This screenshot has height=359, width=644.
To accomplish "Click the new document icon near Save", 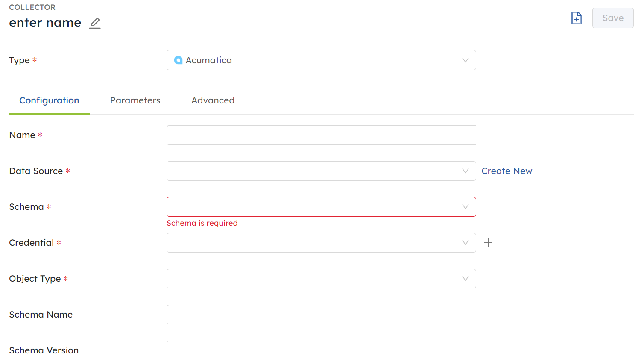I will coord(576,18).
